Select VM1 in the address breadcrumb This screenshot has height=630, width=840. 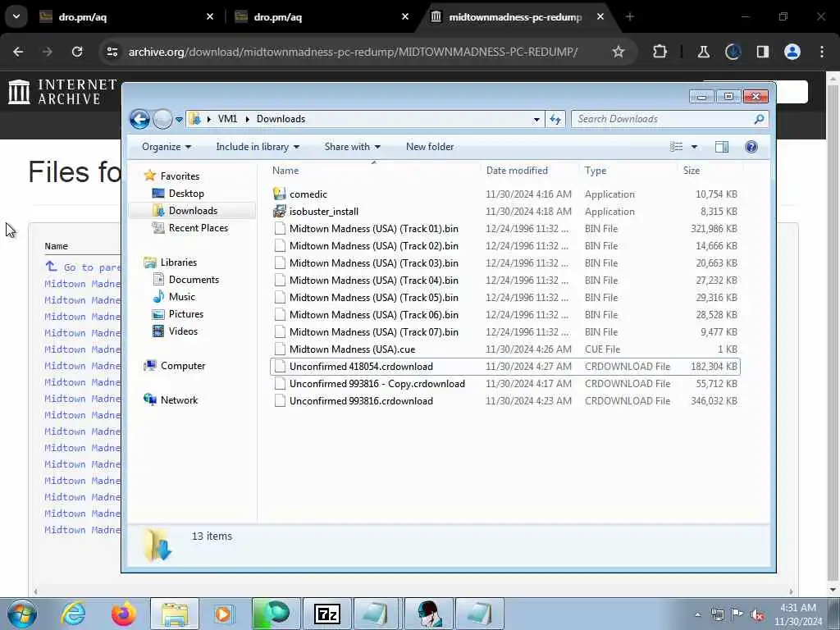pos(227,119)
